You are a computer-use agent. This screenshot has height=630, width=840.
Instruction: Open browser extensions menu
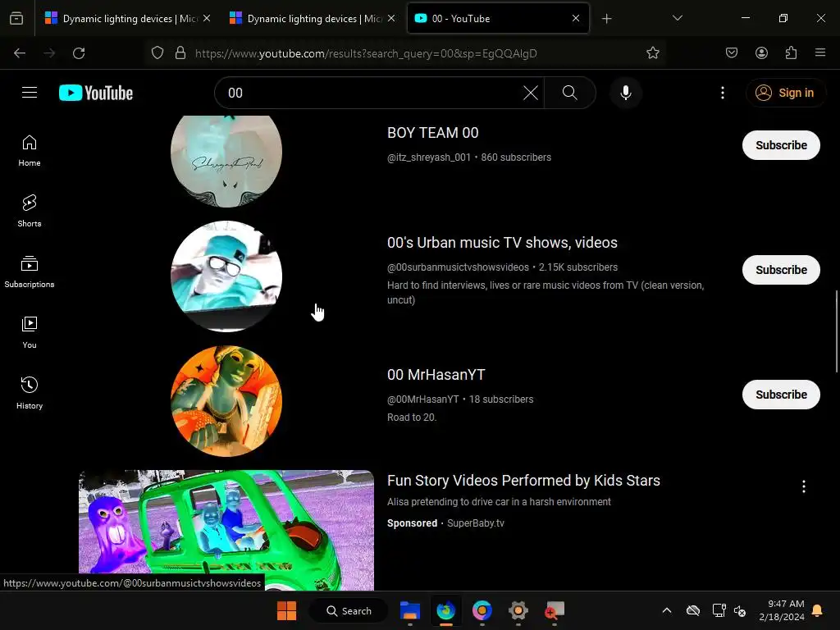[791, 53]
